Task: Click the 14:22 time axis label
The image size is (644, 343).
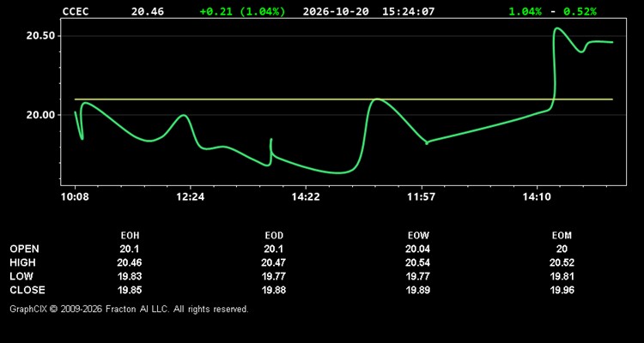Action: 306,197
